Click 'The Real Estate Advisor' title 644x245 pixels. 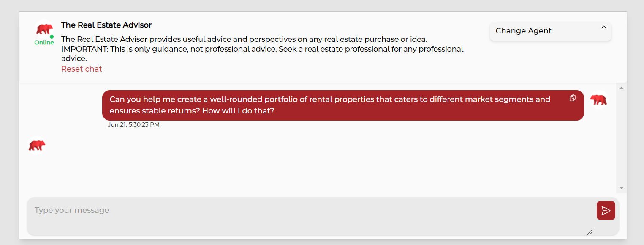(x=106, y=25)
